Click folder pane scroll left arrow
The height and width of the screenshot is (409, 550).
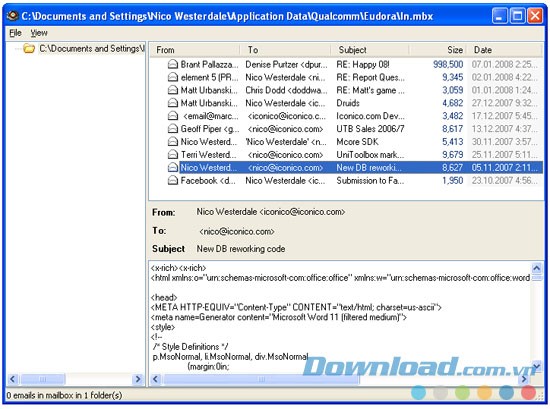pyautogui.click(x=13, y=379)
